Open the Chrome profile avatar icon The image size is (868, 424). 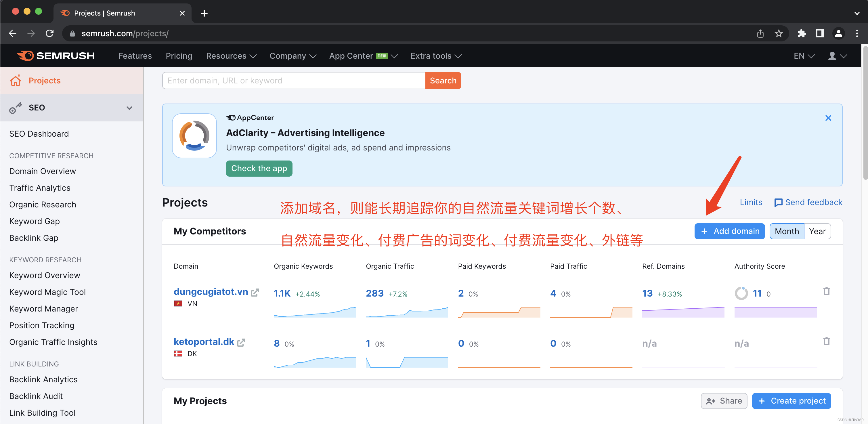838,33
